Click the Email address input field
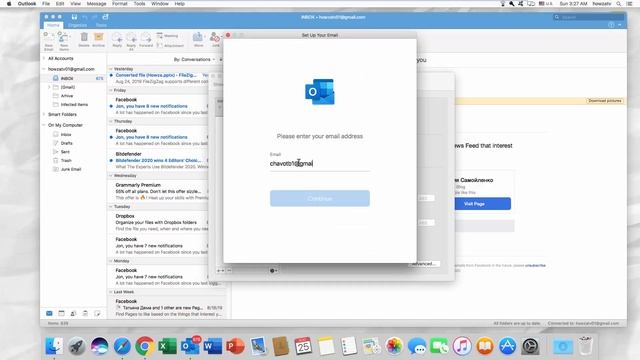640x360 pixels. (x=320, y=164)
